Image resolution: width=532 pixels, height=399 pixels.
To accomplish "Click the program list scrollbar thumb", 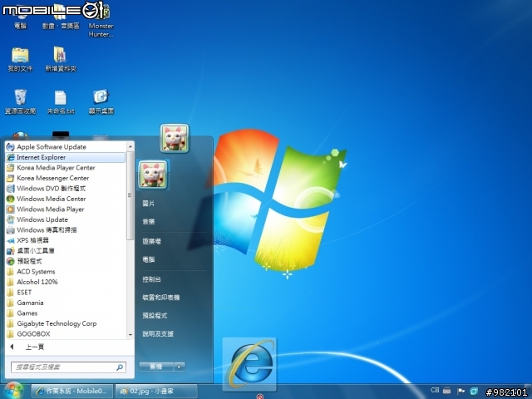I will point(130,195).
